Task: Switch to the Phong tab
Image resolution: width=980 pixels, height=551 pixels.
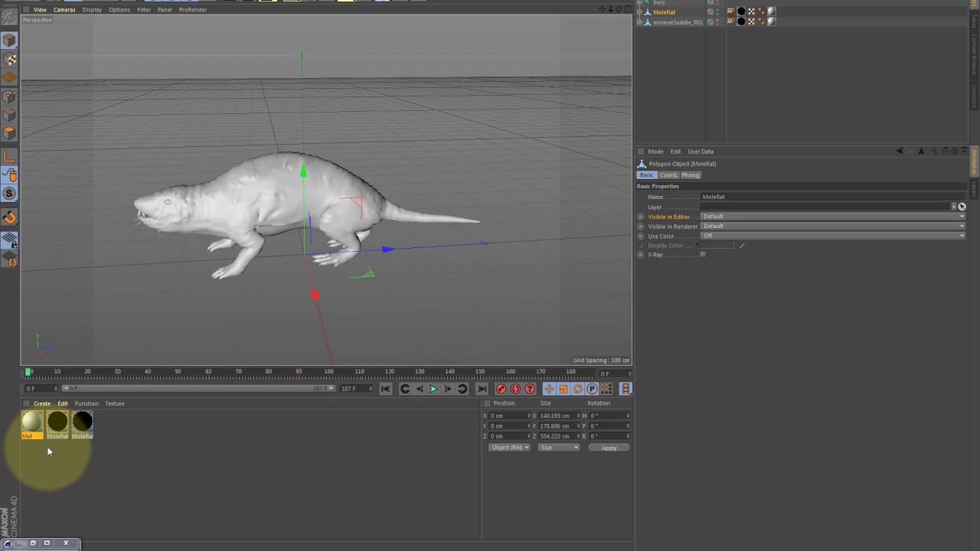Action: (690, 174)
